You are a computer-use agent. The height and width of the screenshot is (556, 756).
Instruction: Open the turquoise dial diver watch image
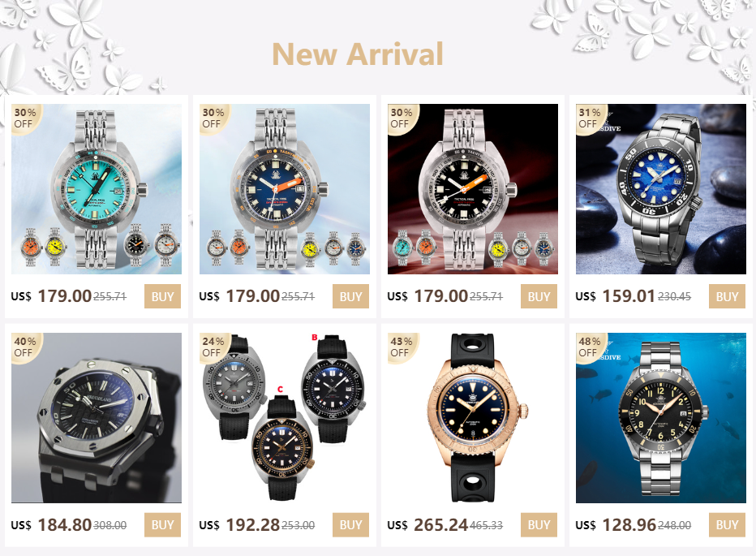(x=97, y=189)
